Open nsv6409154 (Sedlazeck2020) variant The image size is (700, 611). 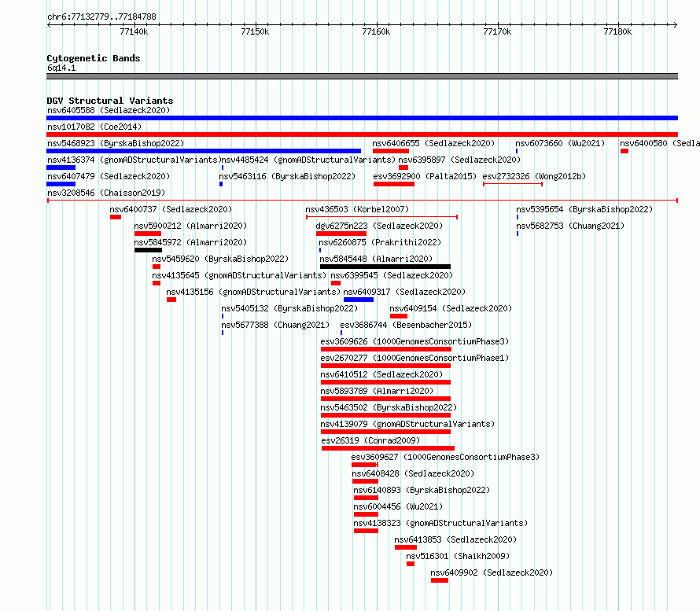click(x=451, y=308)
